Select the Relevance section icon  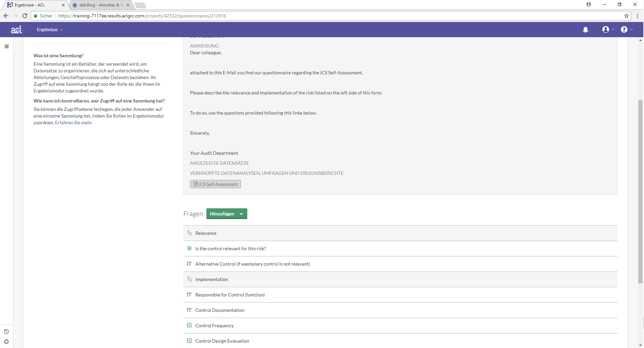click(189, 233)
